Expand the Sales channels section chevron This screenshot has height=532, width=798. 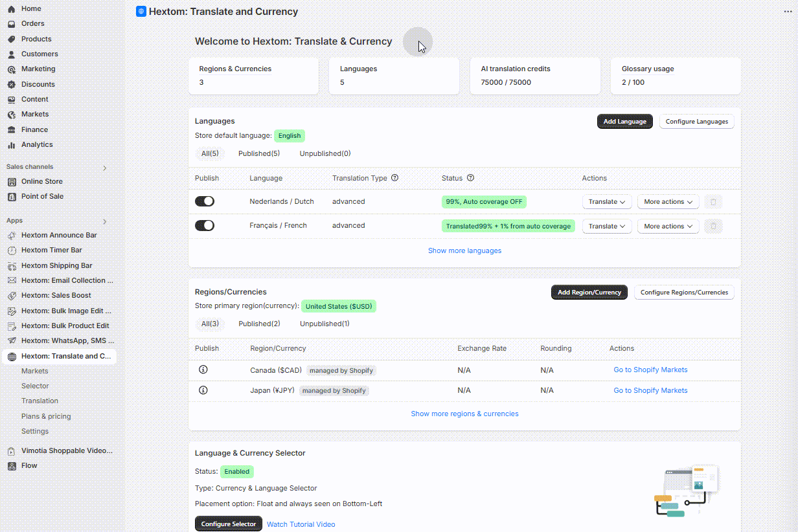pos(105,168)
